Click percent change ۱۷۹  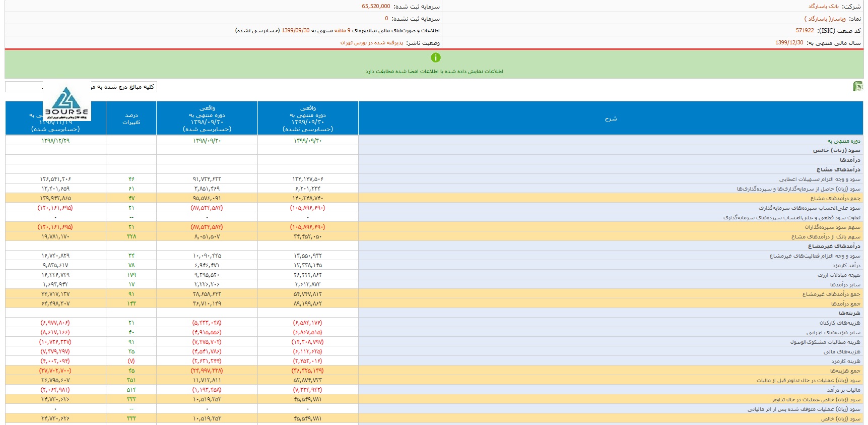click(131, 275)
